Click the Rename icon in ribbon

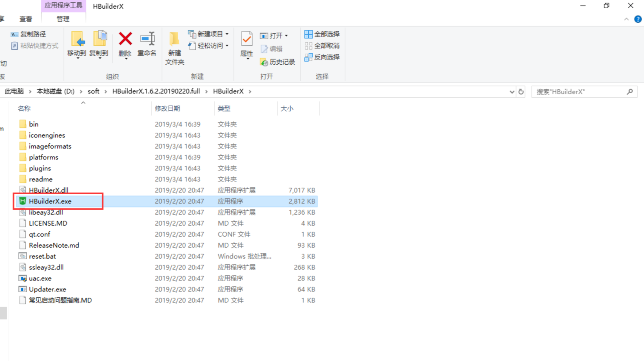click(147, 40)
